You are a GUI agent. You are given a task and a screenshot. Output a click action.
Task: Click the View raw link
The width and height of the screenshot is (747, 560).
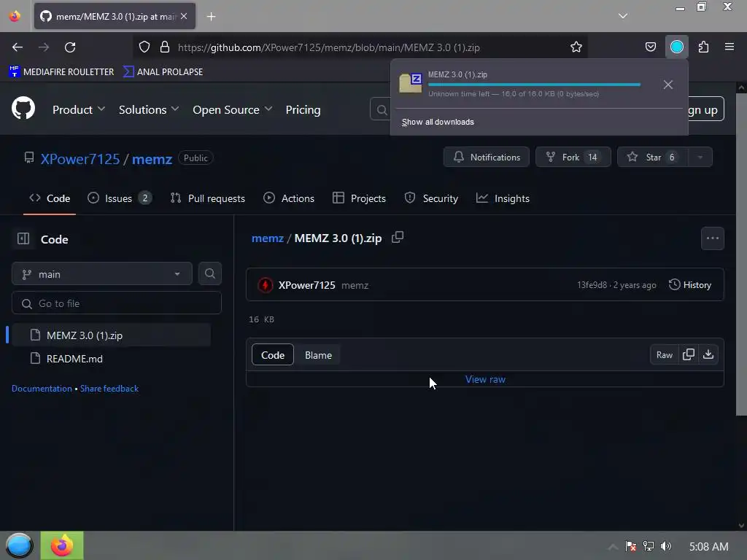click(485, 379)
